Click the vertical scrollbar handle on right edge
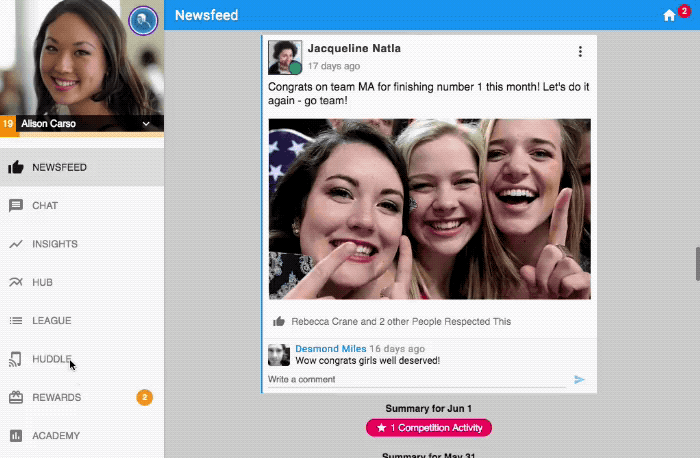This screenshot has height=458, width=700. [697, 263]
